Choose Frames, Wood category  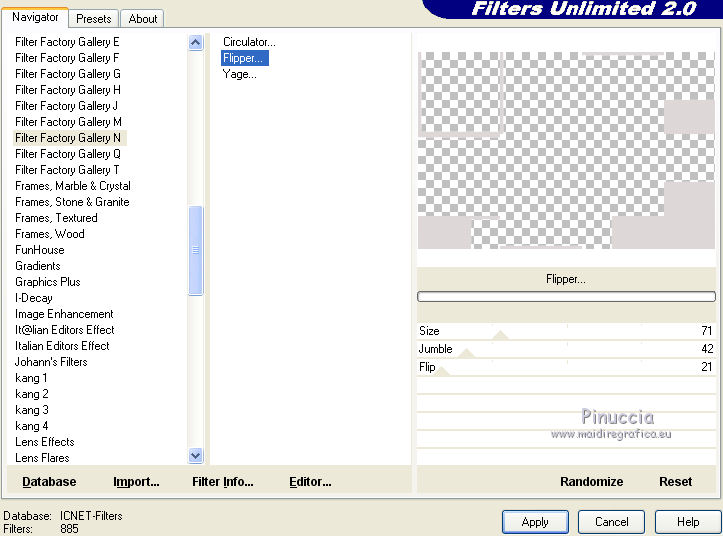pyautogui.click(x=50, y=234)
